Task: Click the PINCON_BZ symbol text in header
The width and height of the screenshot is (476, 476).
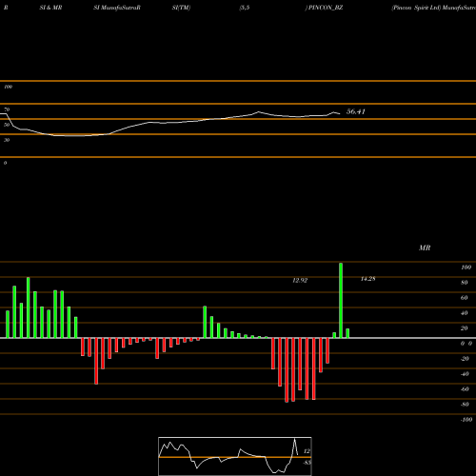Action: (326, 8)
